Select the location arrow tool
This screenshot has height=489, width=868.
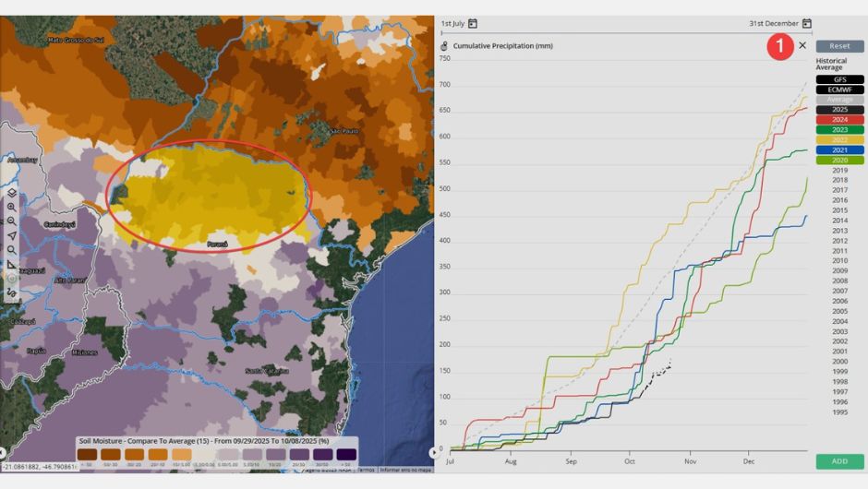pyautogui.click(x=12, y=235)
